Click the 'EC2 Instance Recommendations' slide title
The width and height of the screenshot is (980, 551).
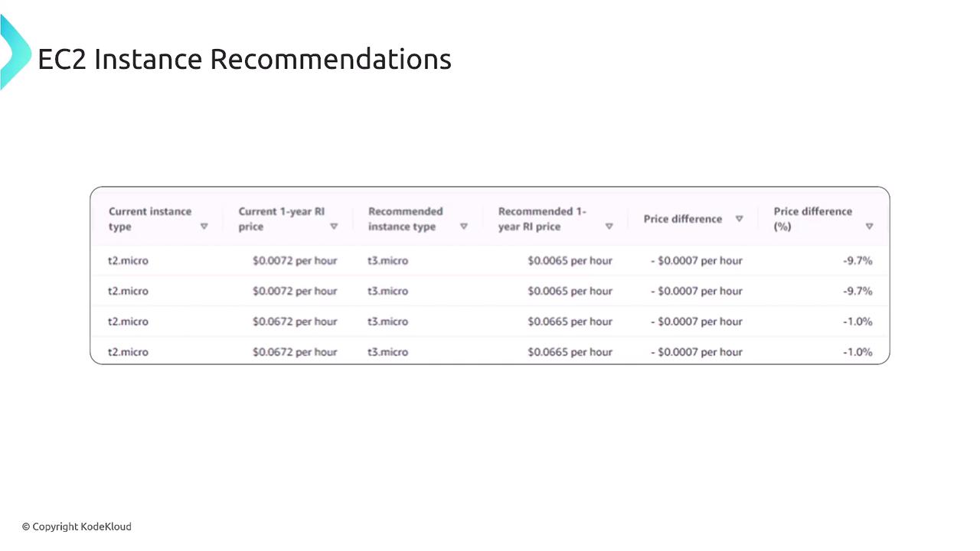pyautogui.click(x=244, y=59)
